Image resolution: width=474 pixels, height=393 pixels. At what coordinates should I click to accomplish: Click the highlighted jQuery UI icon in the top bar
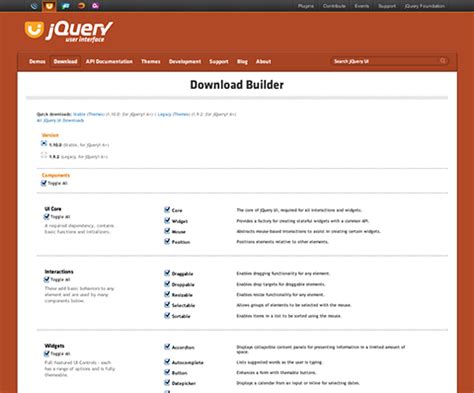[49, 6]
